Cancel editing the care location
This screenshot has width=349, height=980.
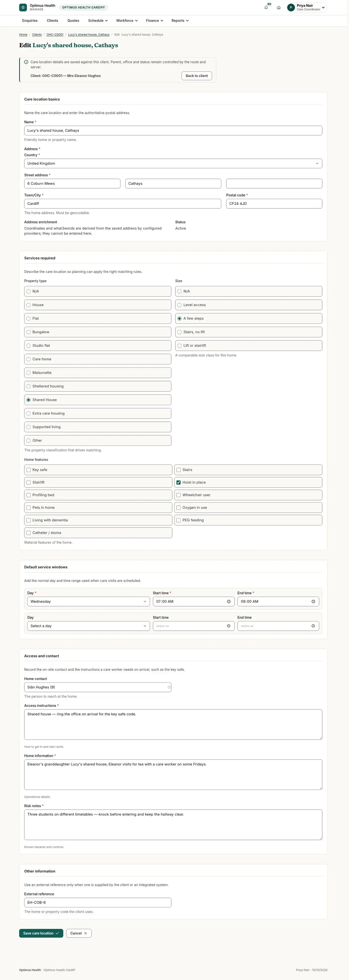(79, 933)
